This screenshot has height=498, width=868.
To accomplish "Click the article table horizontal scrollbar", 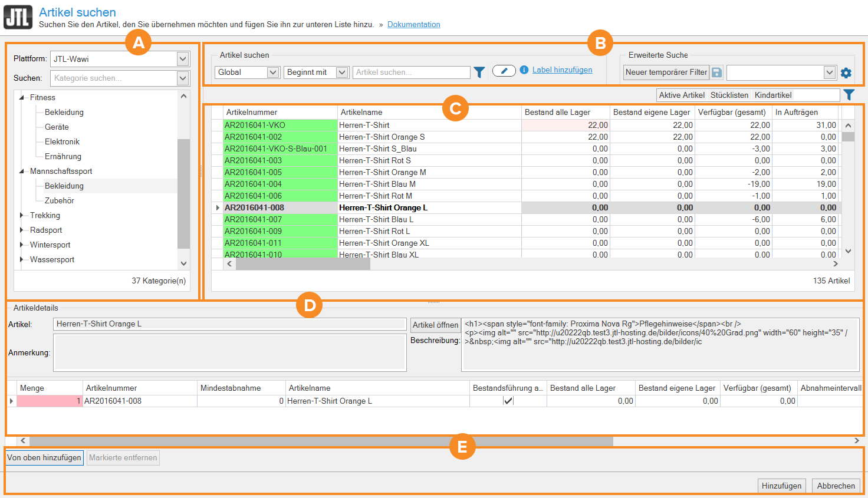I will point(303,264).
